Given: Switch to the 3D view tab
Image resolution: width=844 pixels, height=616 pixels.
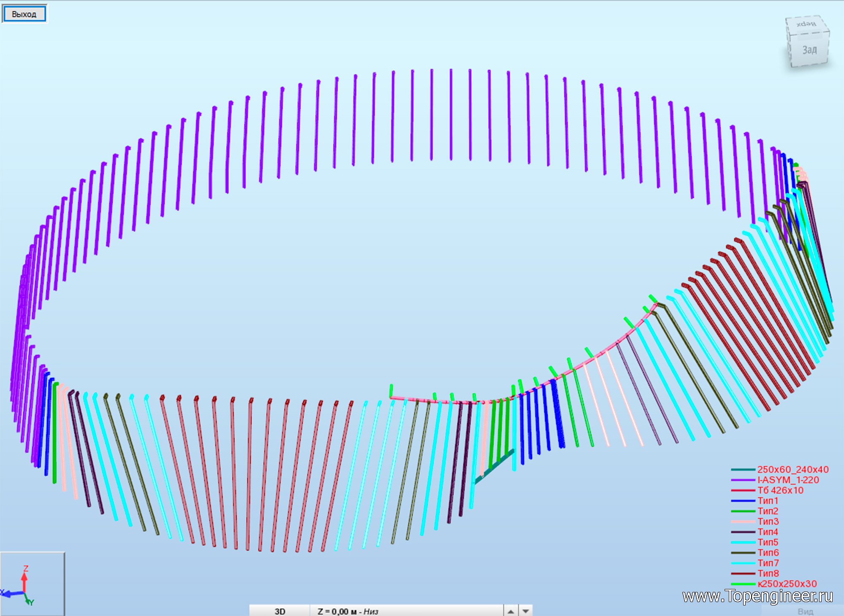Looking at the screenshot, I should pos(280,611).
